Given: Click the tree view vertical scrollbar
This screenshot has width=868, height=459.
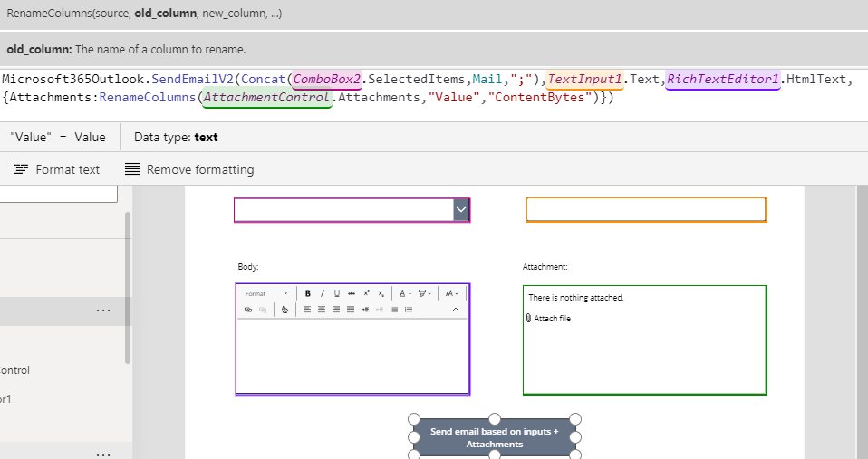Looking at the screenshot, I should click(x=128, y=288).
